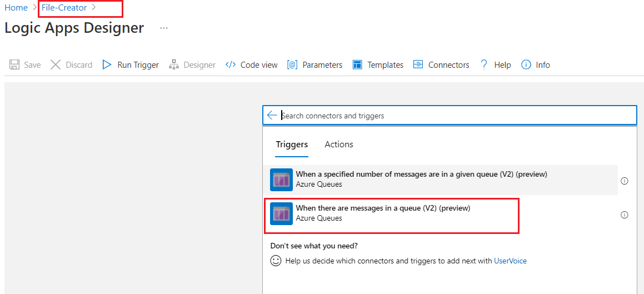Show info for the specified number of messages trigger
644x294 pixels.
625,181
